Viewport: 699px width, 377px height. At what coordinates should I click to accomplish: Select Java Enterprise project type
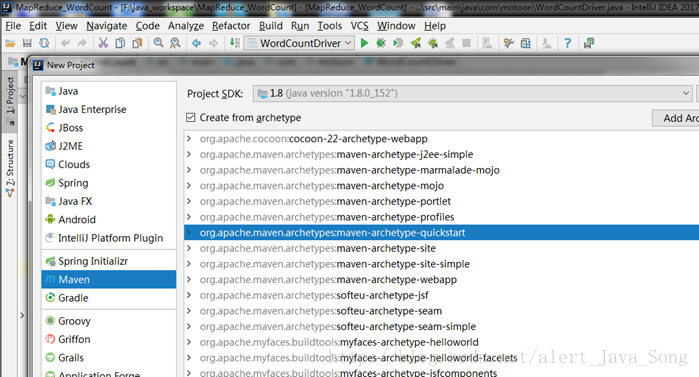click(x=109, y=109)
